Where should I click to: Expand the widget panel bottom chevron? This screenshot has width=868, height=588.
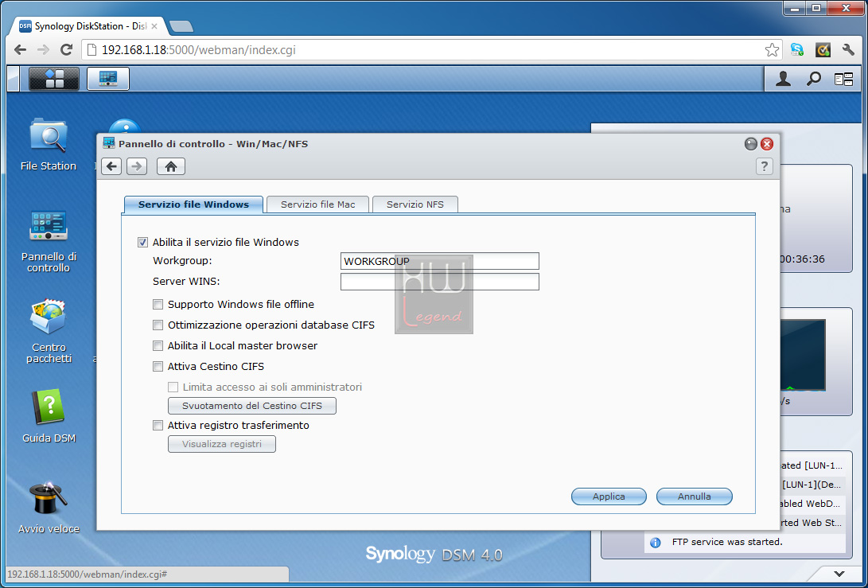pos(839,574)
